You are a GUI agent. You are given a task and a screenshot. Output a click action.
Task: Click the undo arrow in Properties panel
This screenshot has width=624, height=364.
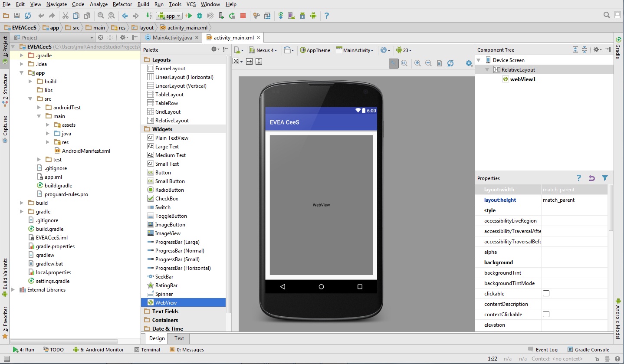tap(592, 178)
